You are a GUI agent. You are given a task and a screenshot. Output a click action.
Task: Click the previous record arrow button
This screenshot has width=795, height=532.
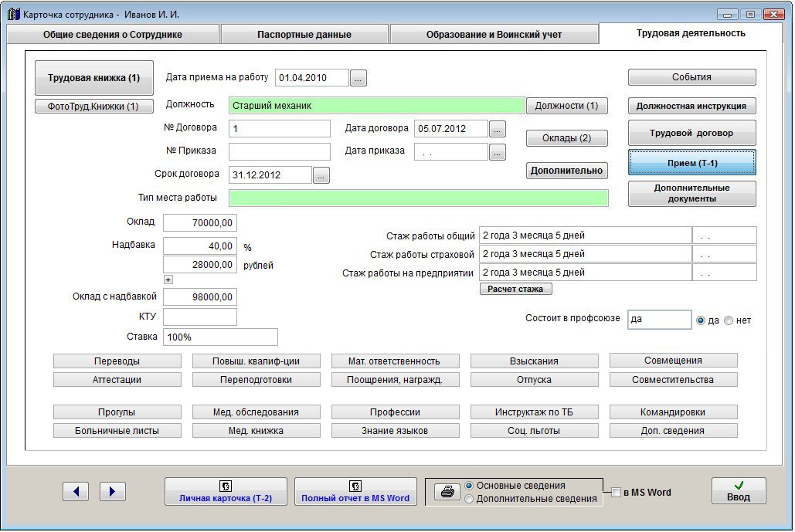(x=76, y=491)
